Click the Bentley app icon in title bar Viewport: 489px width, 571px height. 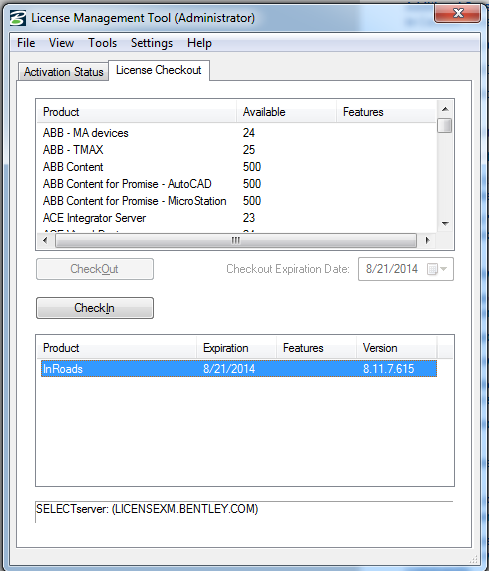pyautogui.click(x=17, y=18)
